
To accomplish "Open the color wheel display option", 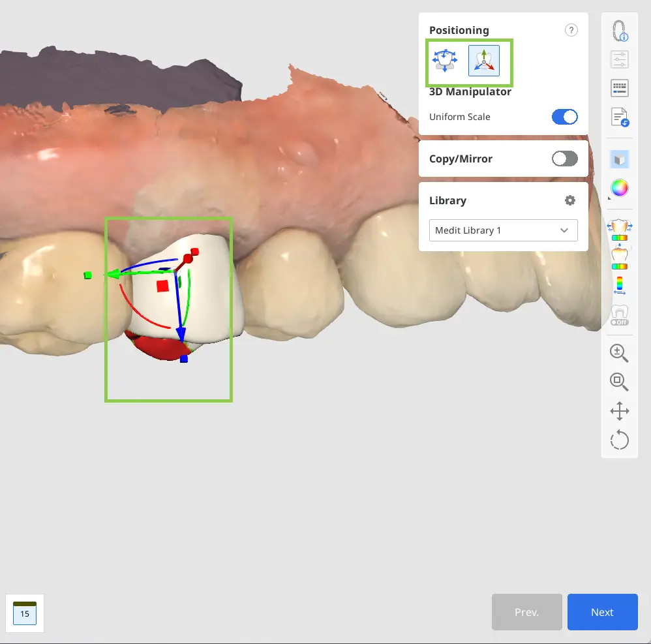I will coord(620,188).
